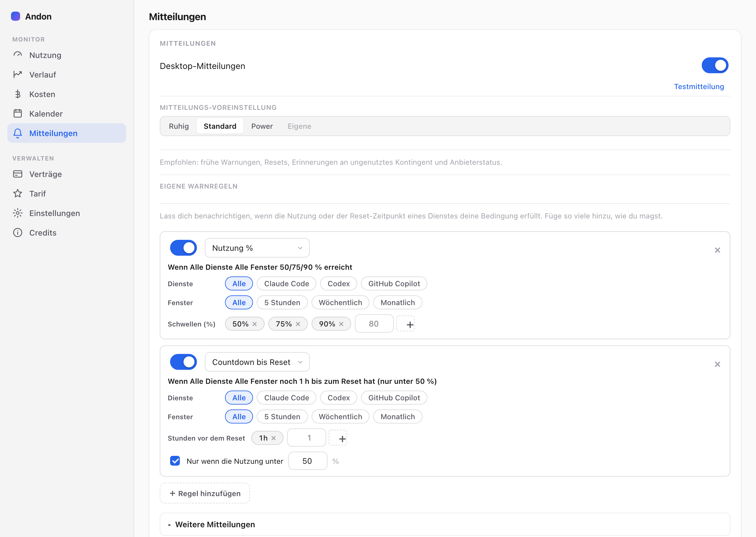This screenshot has width=756, height=537.
Task: Click Regel hinzufügen button
Action: pyautogui.click(x=205, y=493)
